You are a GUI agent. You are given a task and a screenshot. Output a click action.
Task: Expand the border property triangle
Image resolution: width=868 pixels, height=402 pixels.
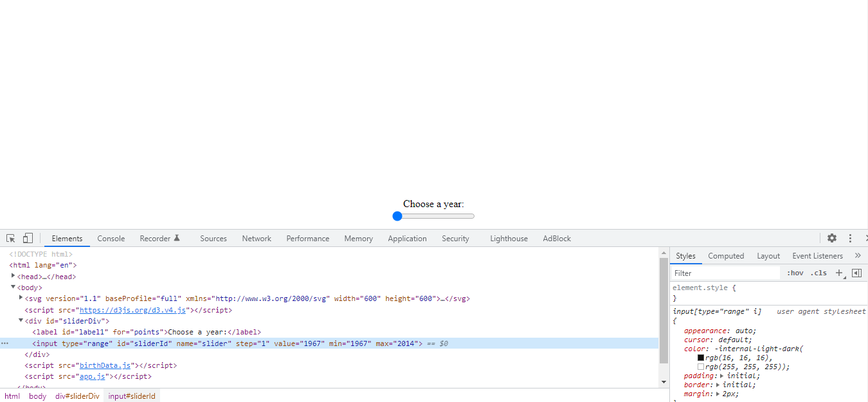[718, 385]
